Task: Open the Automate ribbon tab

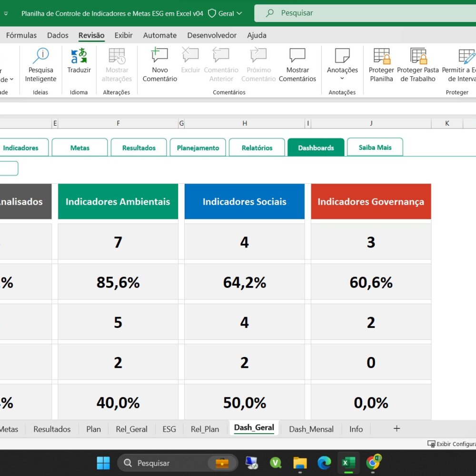Action: pos(159,35)
